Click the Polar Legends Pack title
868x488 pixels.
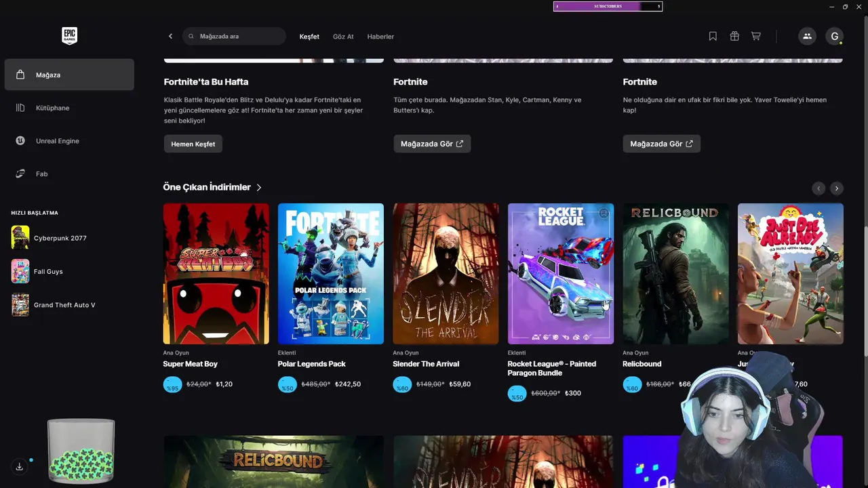312,364
